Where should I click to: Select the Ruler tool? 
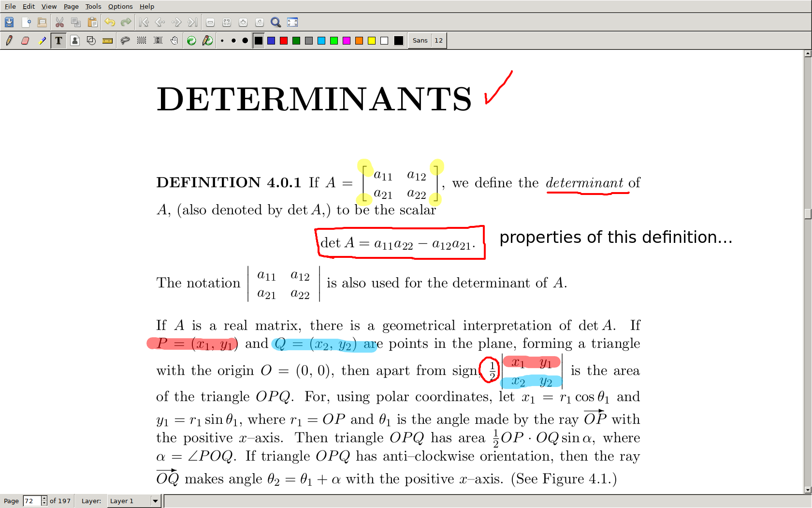point(107,41)
